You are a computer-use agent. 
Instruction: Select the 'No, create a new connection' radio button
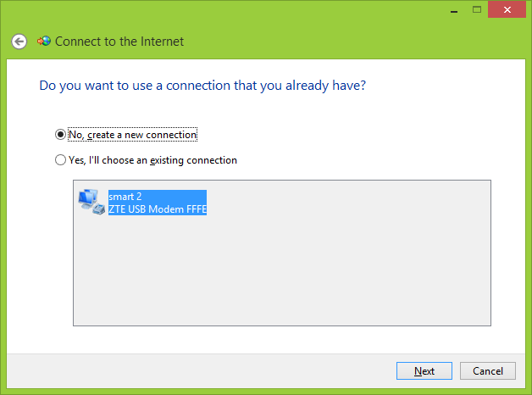pos(60,134)
